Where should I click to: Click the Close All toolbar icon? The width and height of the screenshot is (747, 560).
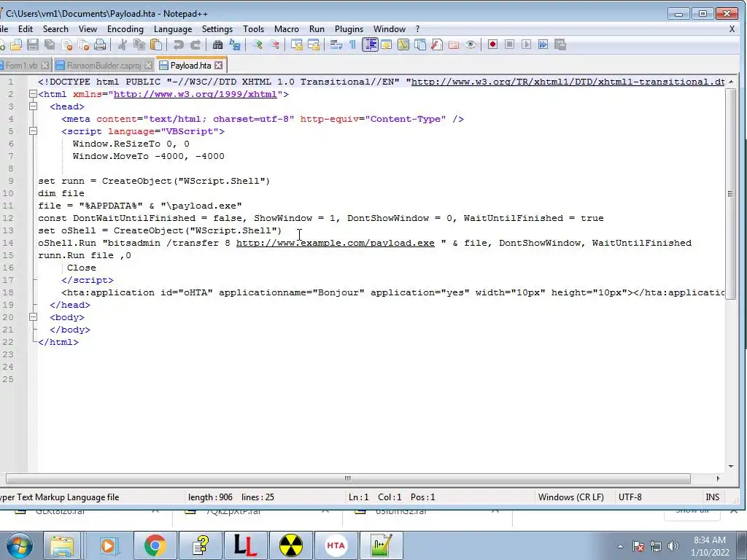83,44
